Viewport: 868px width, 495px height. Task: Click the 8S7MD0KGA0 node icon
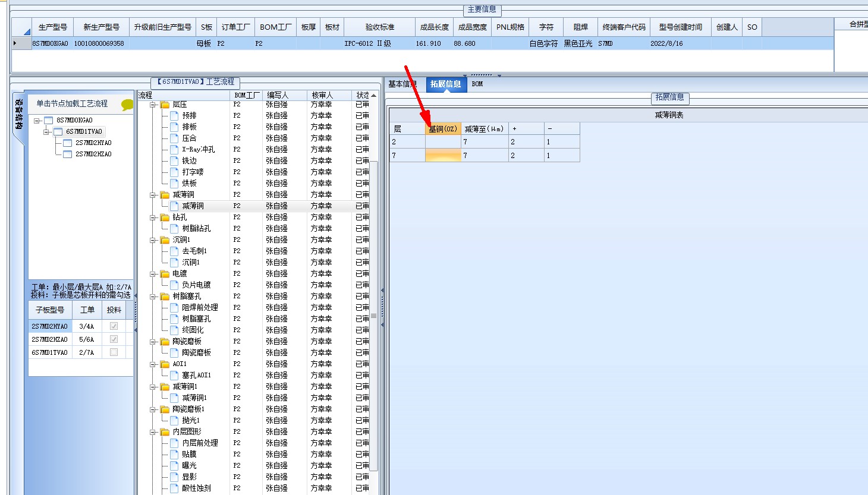tap(49, 120)
